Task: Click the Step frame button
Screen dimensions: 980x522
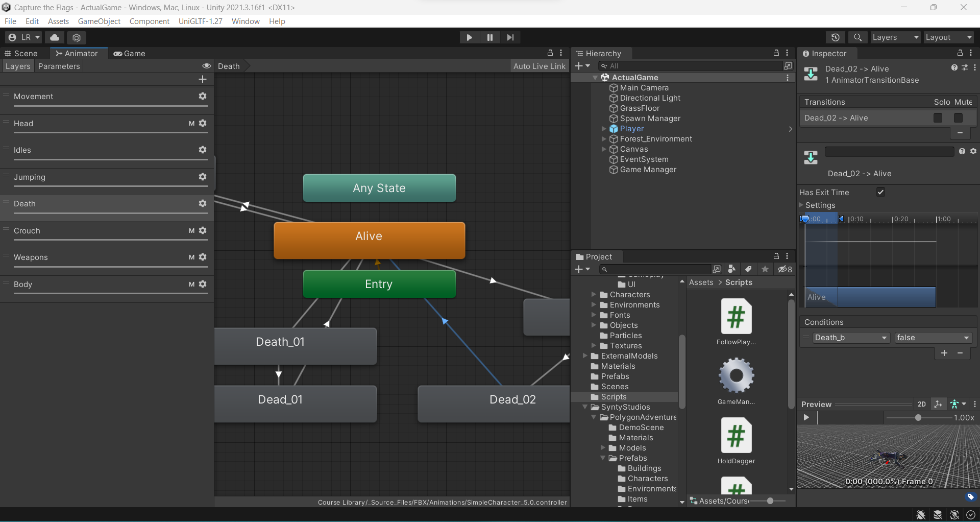Action: click(x=510, y=37)
